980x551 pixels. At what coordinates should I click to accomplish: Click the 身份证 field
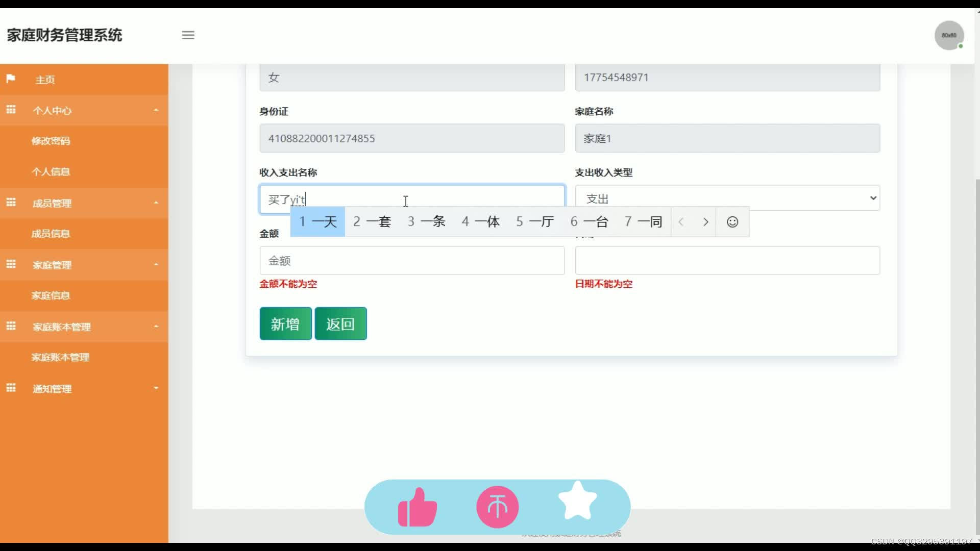pos(412,138)
